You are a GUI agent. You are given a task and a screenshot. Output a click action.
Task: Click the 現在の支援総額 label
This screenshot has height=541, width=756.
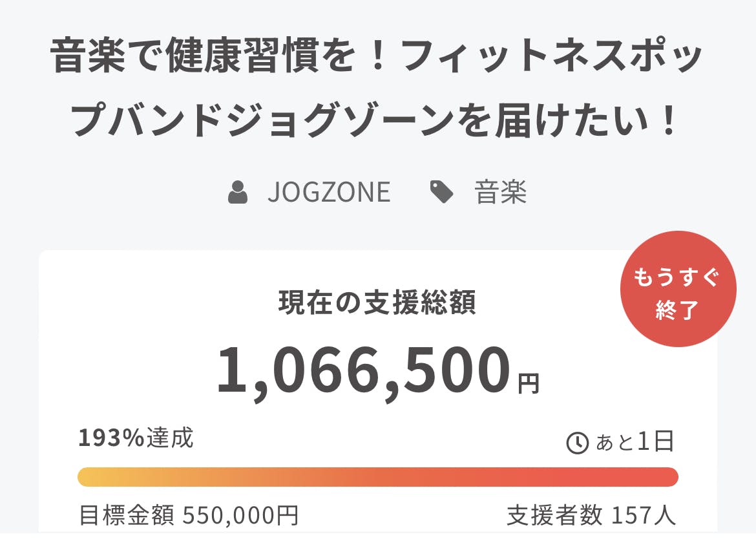click(377, 303)
